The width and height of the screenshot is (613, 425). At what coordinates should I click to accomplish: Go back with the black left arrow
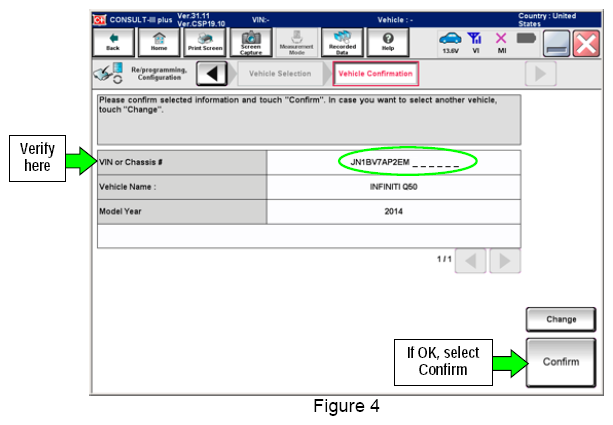[212, 73]
